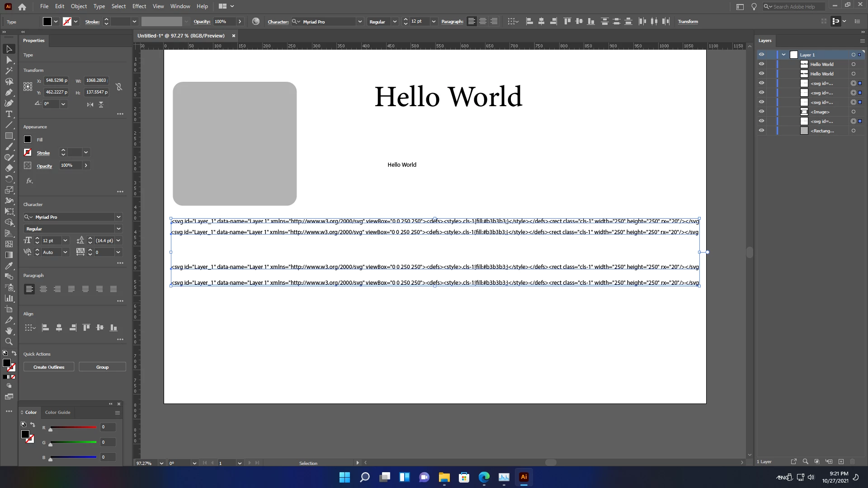Select the Hand tool

tap(9, 331)
